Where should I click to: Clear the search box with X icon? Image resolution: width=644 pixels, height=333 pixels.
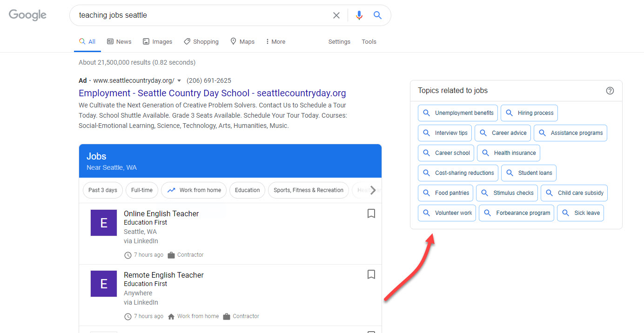(336, 15)
